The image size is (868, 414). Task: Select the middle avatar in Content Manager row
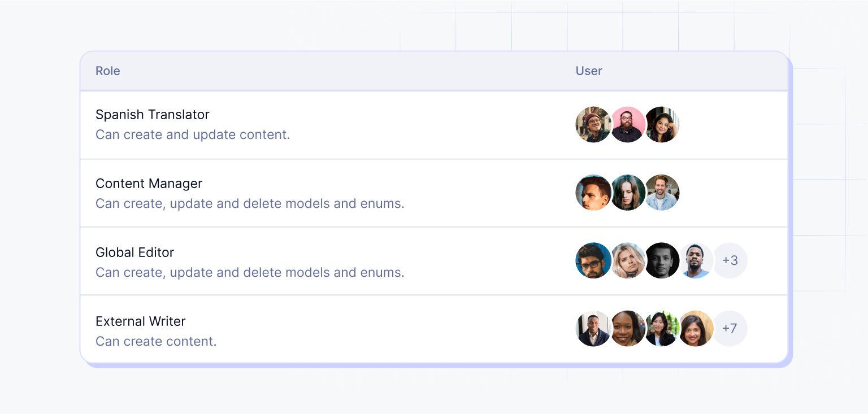pos(628,193)
